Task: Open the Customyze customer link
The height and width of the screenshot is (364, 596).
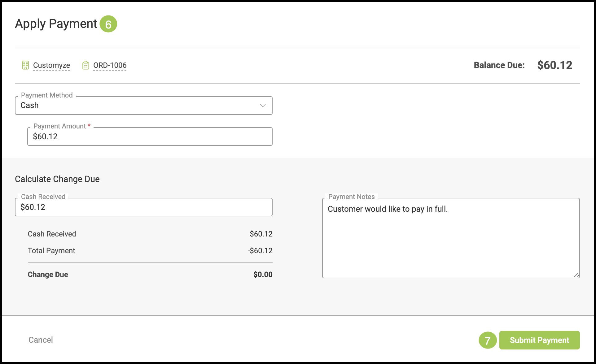Action: [x=51, y=65]
